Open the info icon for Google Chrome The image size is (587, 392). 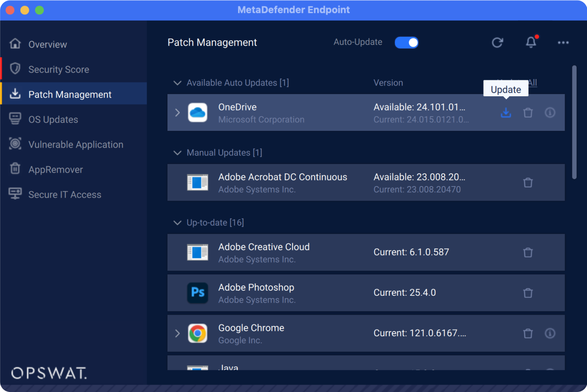pos(550,333)
